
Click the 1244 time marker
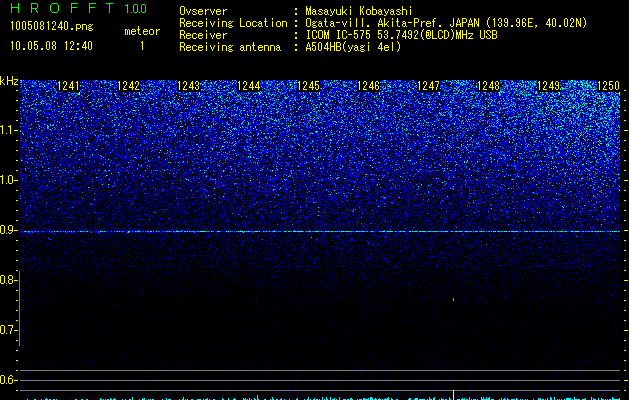click(x=249, y=86)
